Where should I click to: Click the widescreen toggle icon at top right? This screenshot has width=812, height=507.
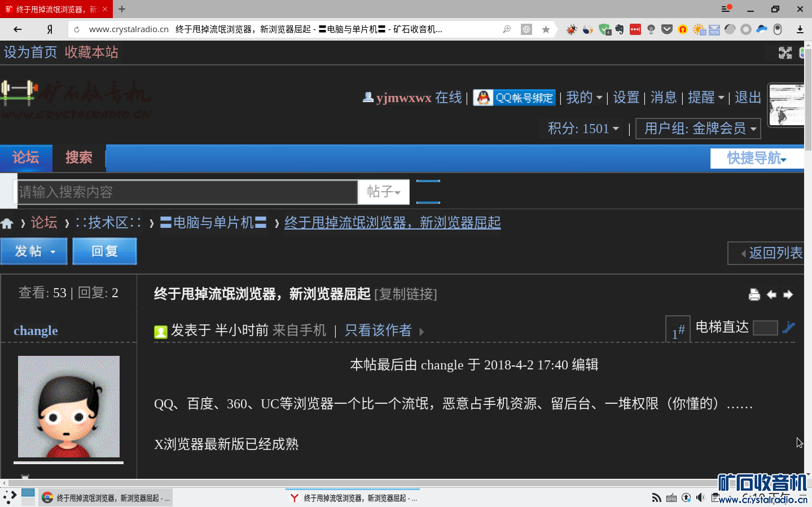coord(785,53)
